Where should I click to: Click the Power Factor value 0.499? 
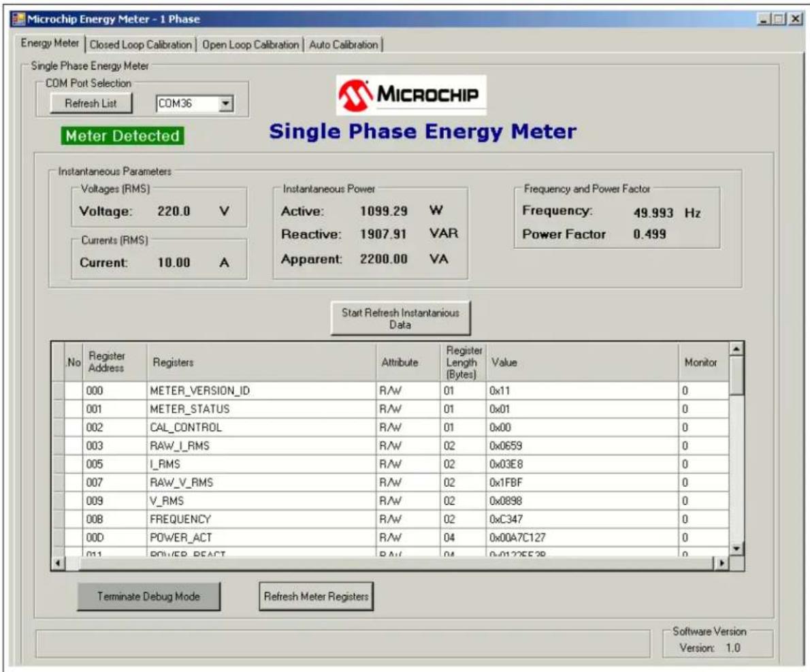pos(650,234)
